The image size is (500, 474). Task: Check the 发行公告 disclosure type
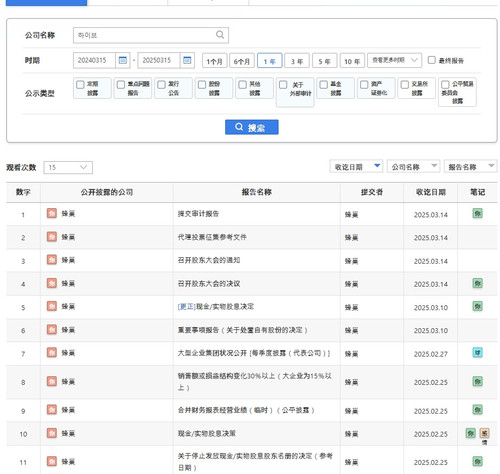pos(161,85)
